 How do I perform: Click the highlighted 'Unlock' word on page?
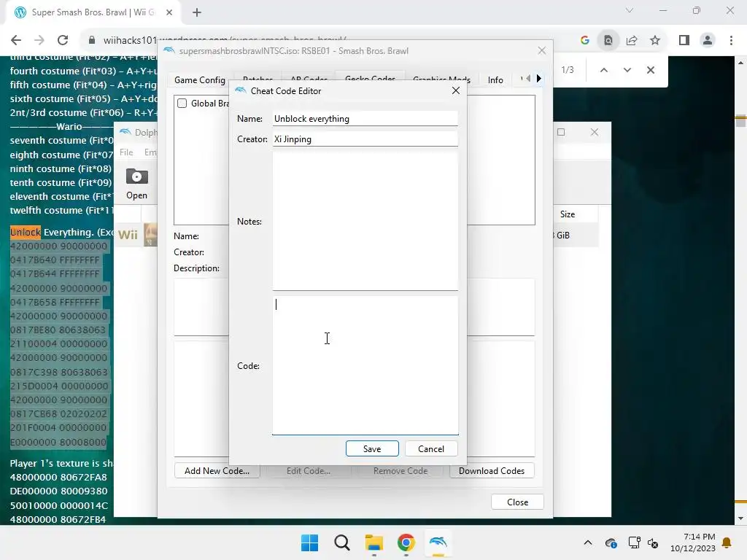[26, 232]
